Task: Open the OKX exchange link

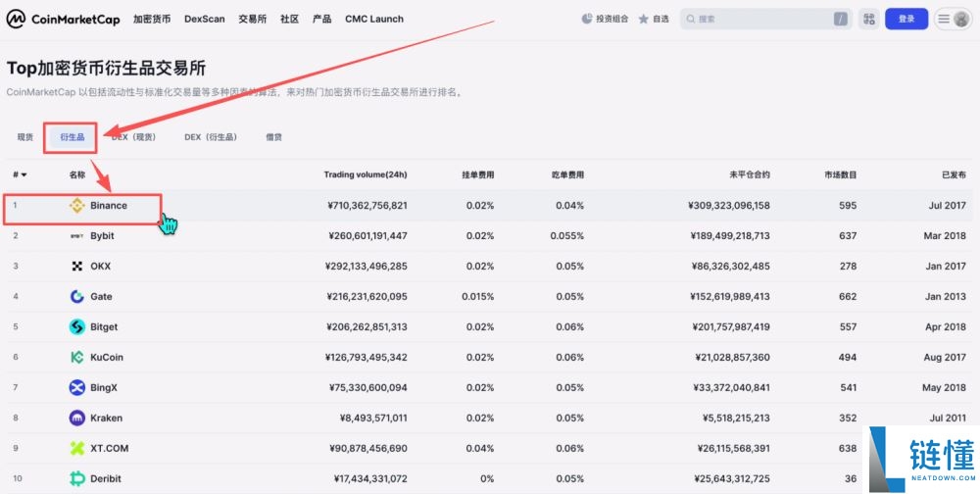Action: point(101,267)
